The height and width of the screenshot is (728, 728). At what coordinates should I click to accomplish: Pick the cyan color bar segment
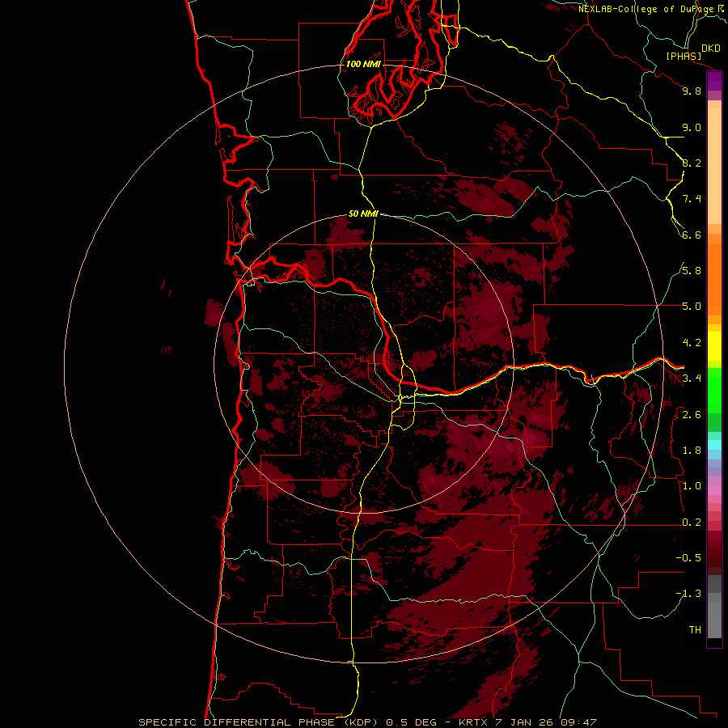[714, 445]
